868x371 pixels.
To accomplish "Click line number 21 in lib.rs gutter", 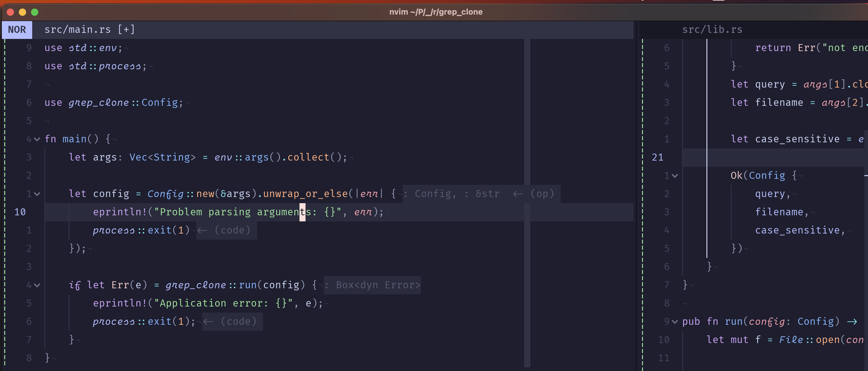I will [658, 158].
